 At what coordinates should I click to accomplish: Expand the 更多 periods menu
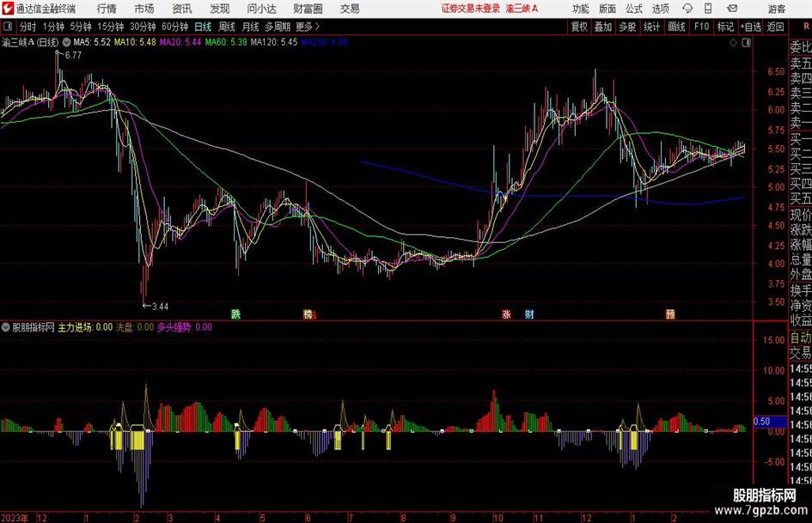pos(308,27)
